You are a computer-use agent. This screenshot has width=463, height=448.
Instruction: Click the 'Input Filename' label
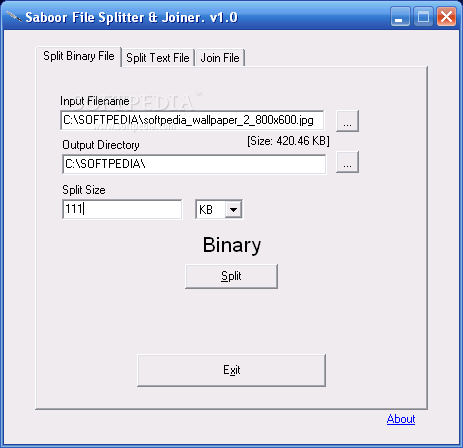pyautogui.click(x=95, y=101)
